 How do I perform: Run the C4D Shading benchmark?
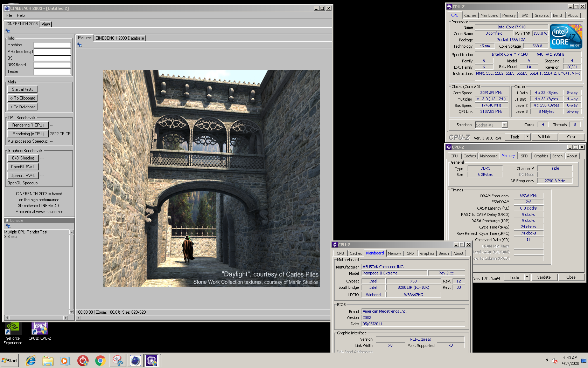pyautogui.click(x=23, y=158)
